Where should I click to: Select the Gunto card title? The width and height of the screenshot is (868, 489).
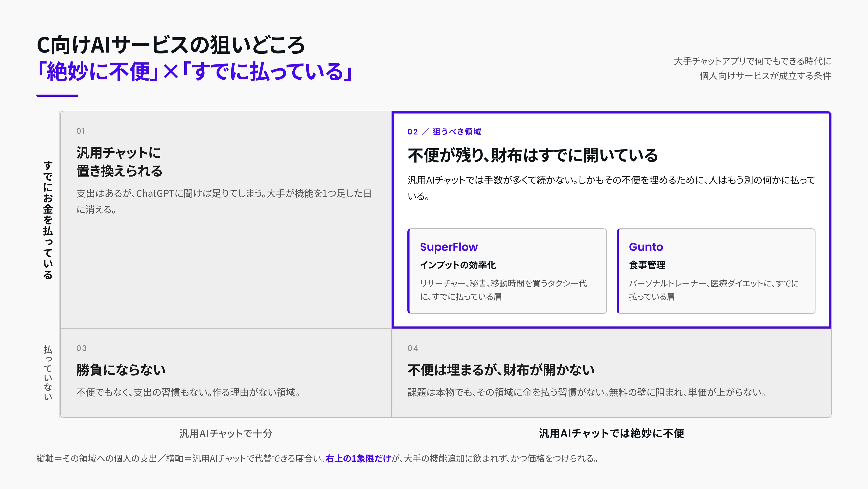(646, 247)
